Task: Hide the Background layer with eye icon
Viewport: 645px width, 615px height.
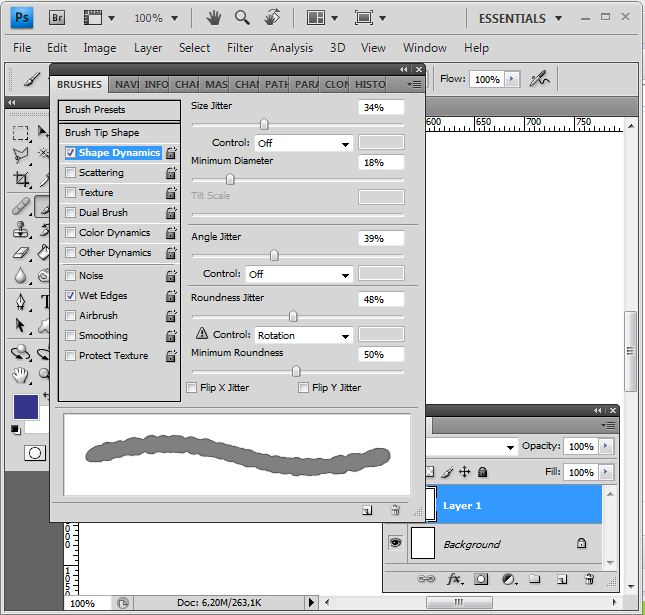Action: tap(395, 543)
